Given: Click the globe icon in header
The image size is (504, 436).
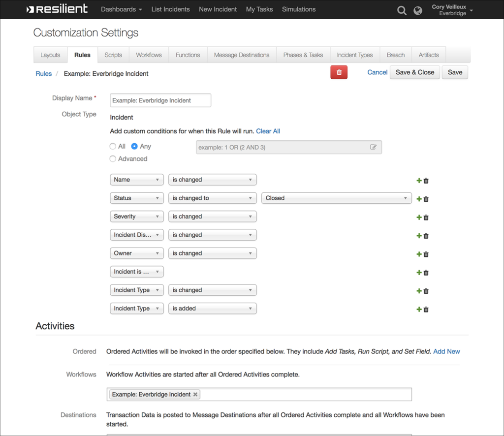Looking at the screenshot, I should click(x=418, y=11).
